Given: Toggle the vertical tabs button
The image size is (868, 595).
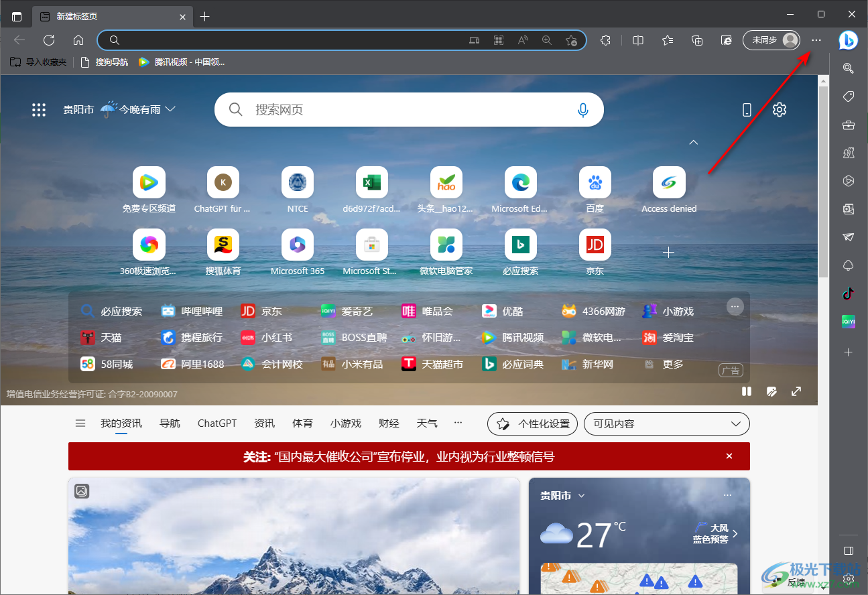Looking at the screenshot, I should tap(17, 17).
